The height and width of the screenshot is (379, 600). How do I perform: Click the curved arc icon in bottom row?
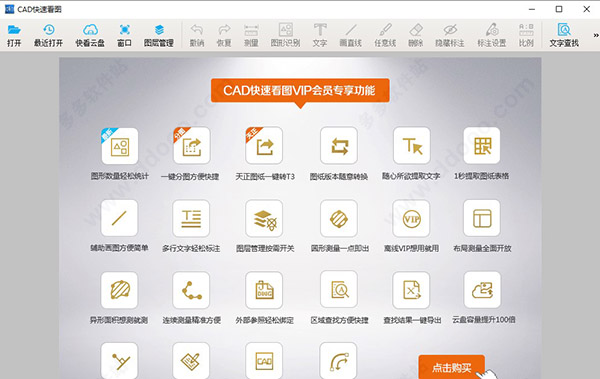click(338, 361)
